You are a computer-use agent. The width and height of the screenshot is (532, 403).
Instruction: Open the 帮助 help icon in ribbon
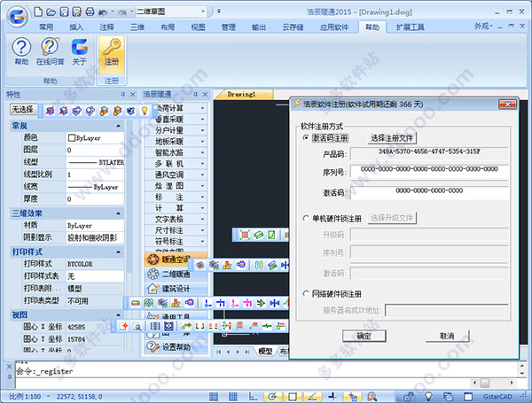(21, 52)
